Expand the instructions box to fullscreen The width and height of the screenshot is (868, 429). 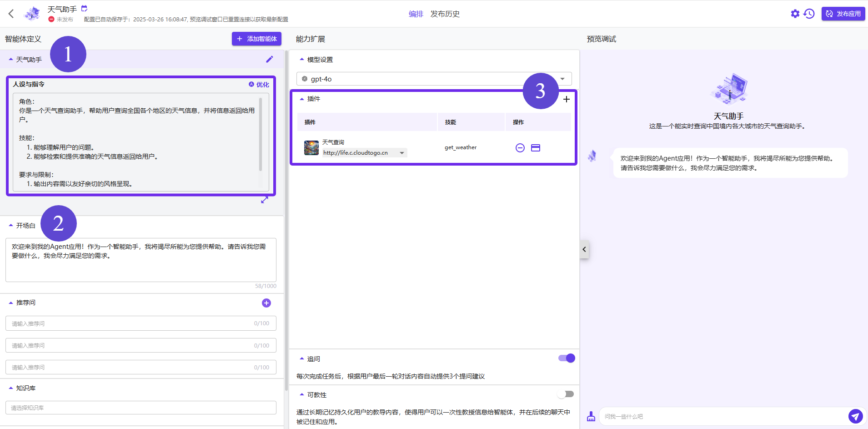tap(264, 200)
